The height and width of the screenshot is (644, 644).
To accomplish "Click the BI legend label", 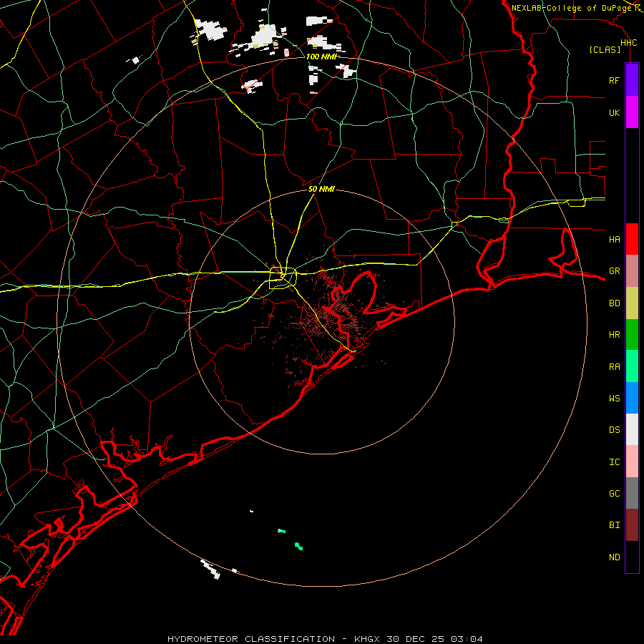I will point(614,525).
